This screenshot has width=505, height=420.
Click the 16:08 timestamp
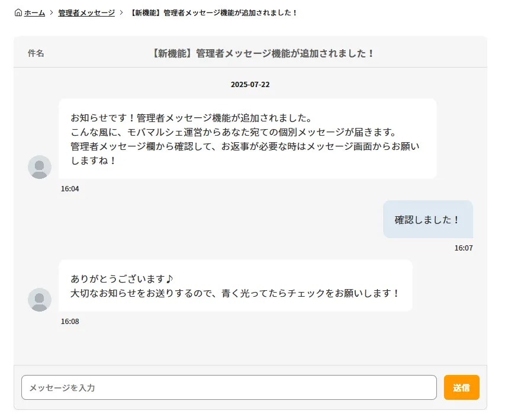(x=70, y=322)
